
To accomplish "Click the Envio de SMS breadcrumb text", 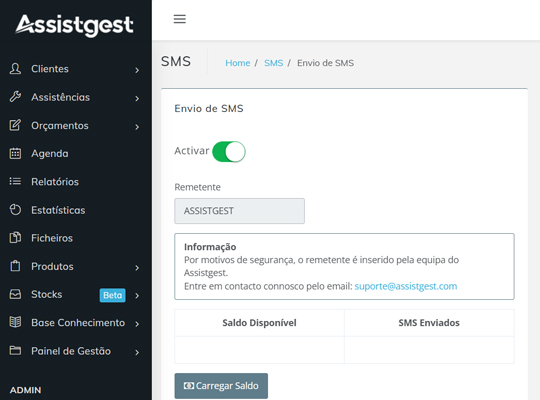I will pos(325,63).
